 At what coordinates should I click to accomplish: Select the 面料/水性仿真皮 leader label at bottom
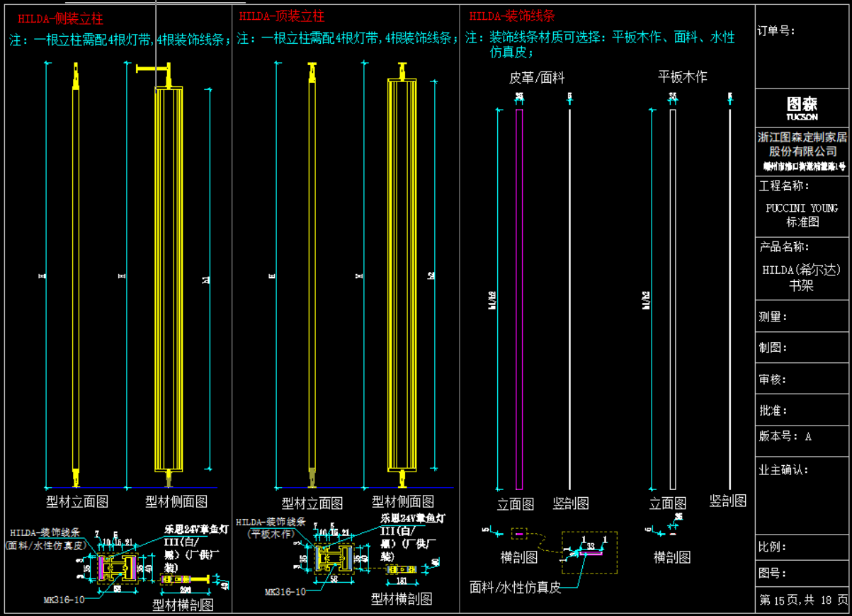tap(515, 587)
